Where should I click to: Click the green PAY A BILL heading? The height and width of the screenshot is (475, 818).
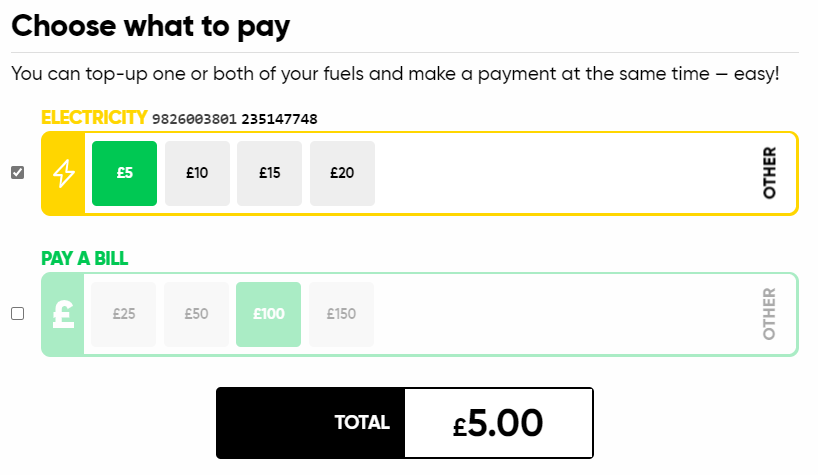(85, 259)
